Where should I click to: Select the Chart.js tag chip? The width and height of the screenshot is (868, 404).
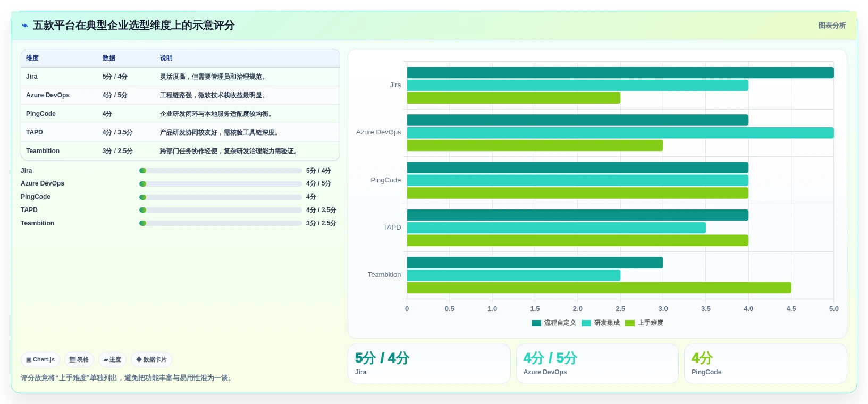pos(40,360)
